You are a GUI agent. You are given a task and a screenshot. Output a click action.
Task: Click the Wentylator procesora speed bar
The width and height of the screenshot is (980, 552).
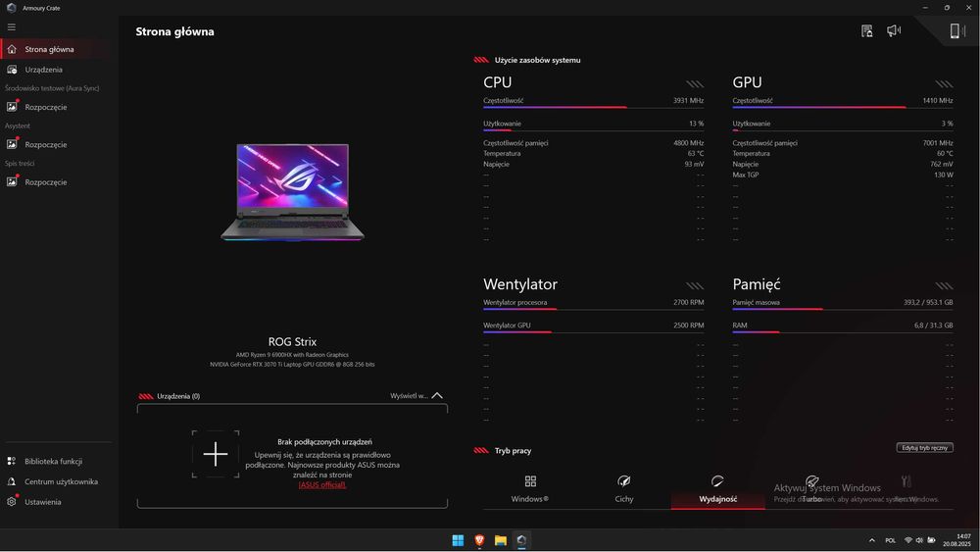coord(593,309)
